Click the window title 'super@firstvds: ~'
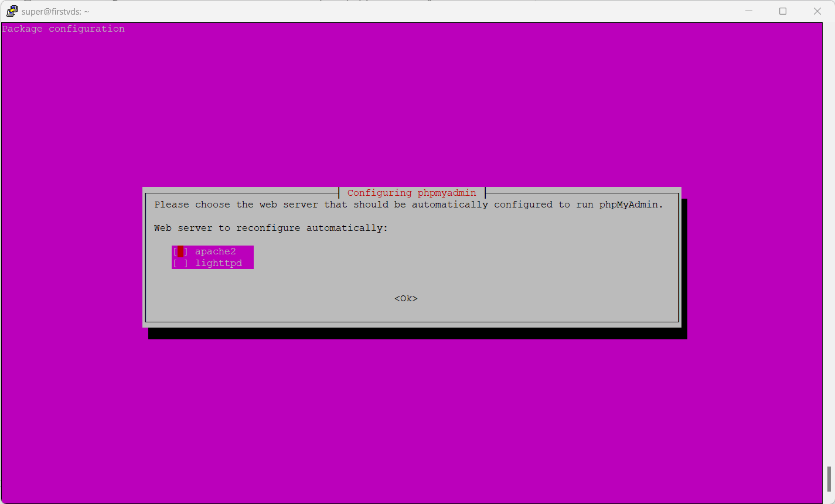The image size is (835, 504). [x=55, y=12]
